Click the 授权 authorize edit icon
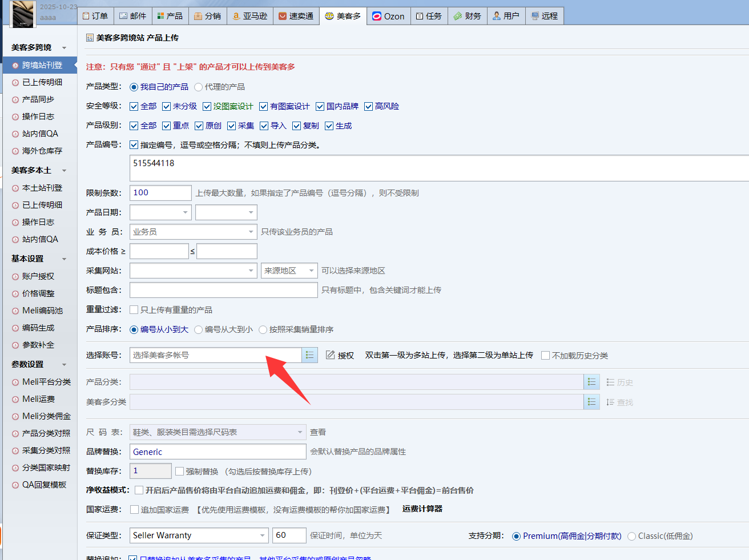749x560 pixels. 331,355
